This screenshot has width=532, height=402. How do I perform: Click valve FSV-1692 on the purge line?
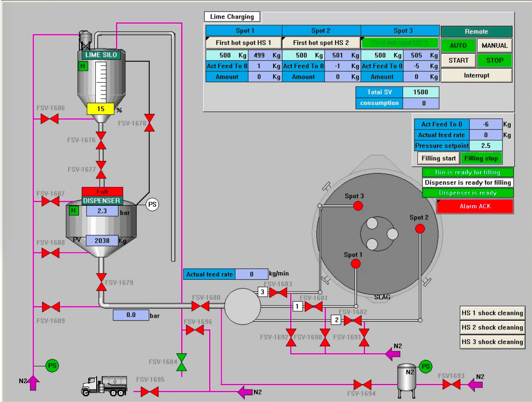[291, 337]
